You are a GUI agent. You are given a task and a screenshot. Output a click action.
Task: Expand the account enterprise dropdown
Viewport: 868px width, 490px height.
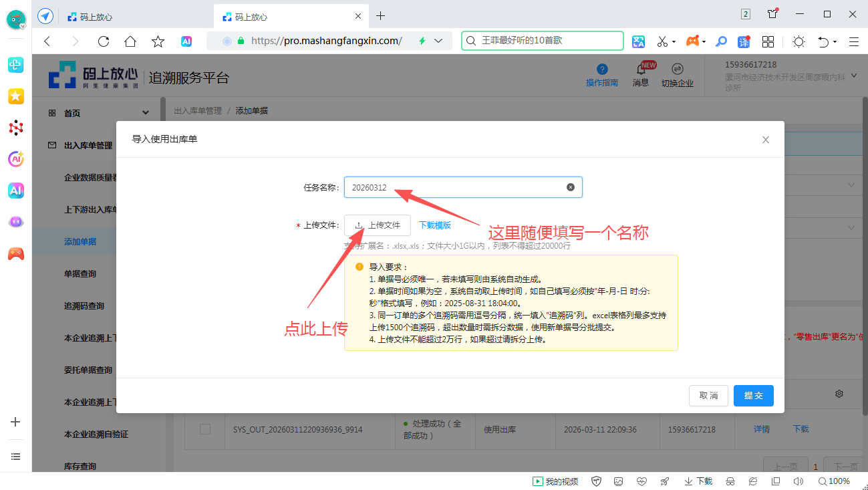(853, 77)
